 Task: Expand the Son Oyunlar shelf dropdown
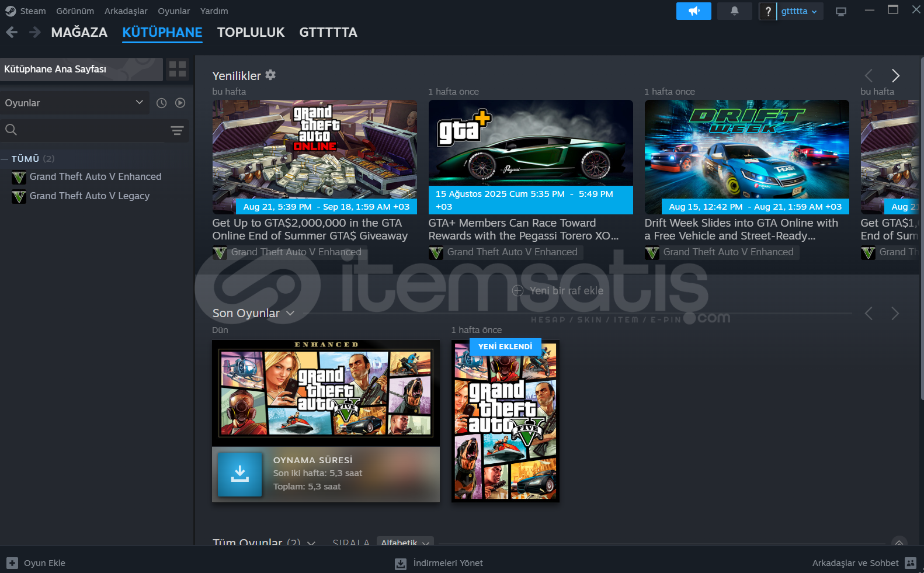coord(290,313)
